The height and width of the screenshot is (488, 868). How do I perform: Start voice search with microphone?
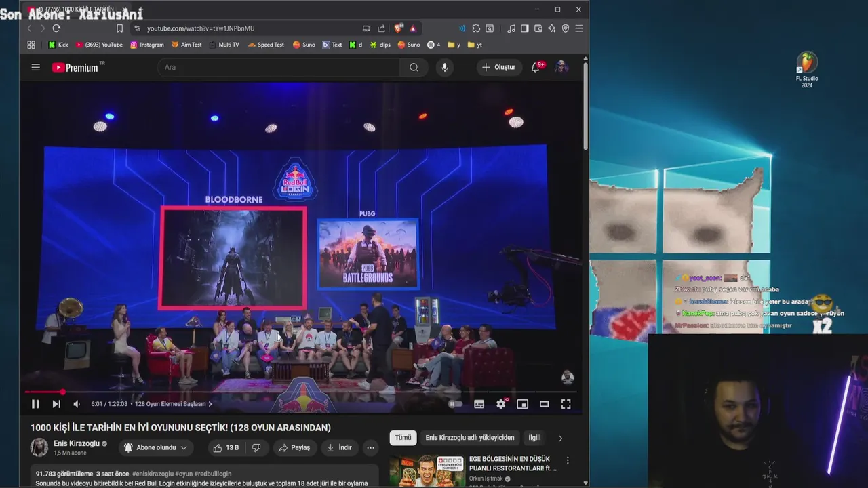pyautogui.click(x=445, y=67)
